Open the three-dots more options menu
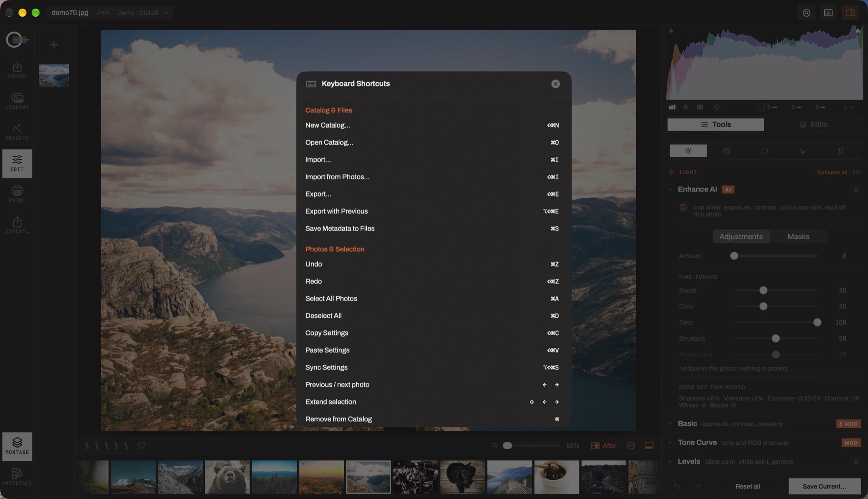 pyautogui.click(x=631, y=446)
